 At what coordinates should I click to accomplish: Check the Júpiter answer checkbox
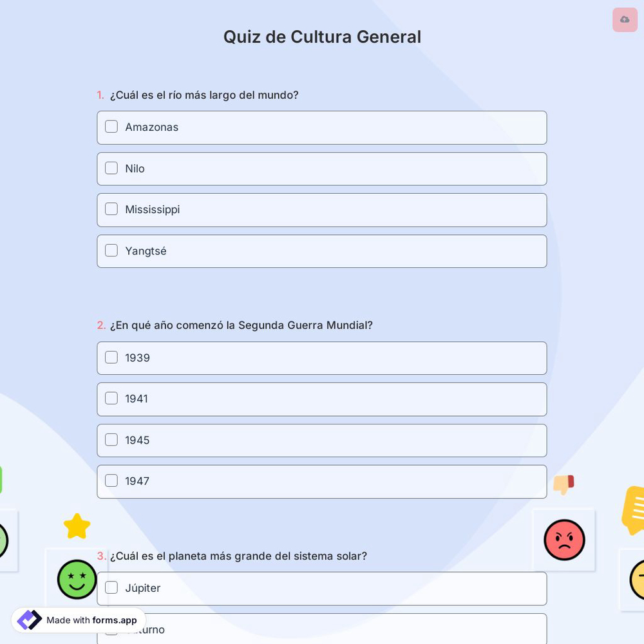[111, 587]
